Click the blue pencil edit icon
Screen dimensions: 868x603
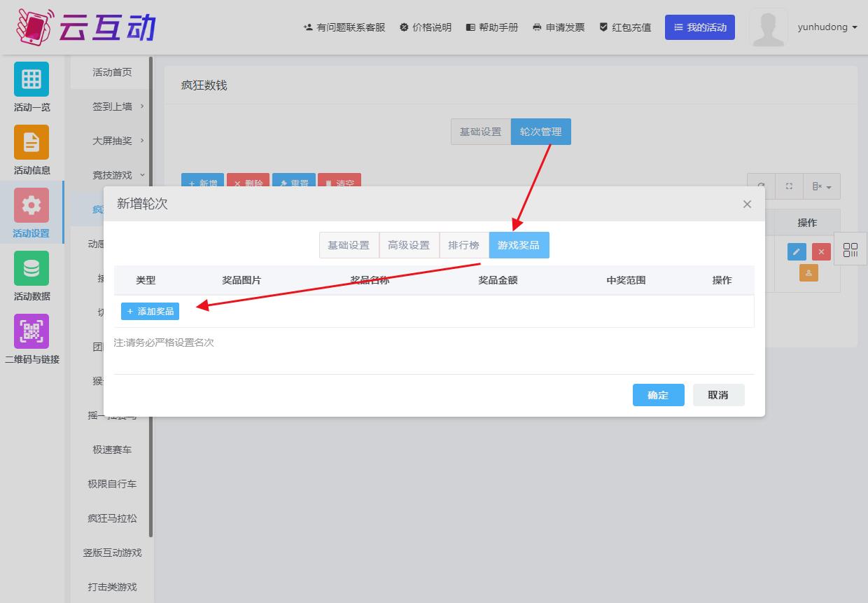(797, 252)
